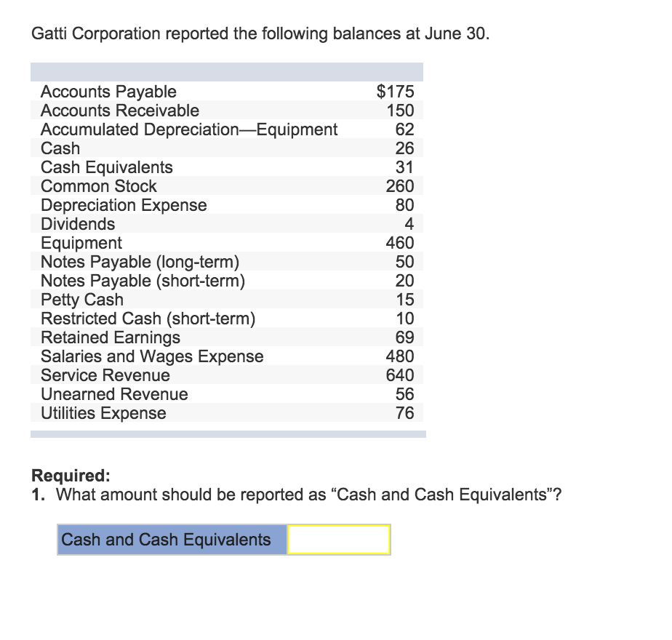The width and height of the screenshot is (672, 640).
Task: Click the Cash and Cash Equivalents answer field
Action: coord(339,540)
